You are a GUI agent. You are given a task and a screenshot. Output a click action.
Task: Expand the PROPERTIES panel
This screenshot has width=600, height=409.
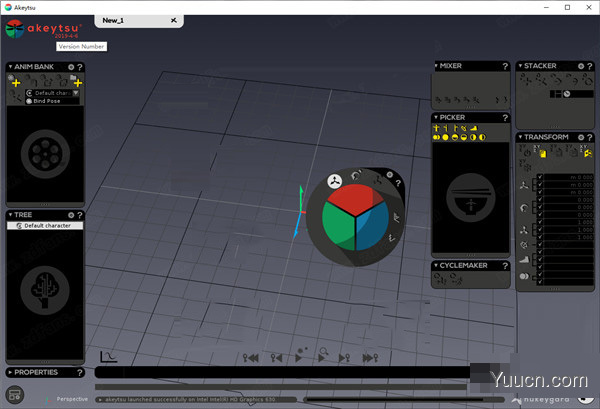coord(11,372)
